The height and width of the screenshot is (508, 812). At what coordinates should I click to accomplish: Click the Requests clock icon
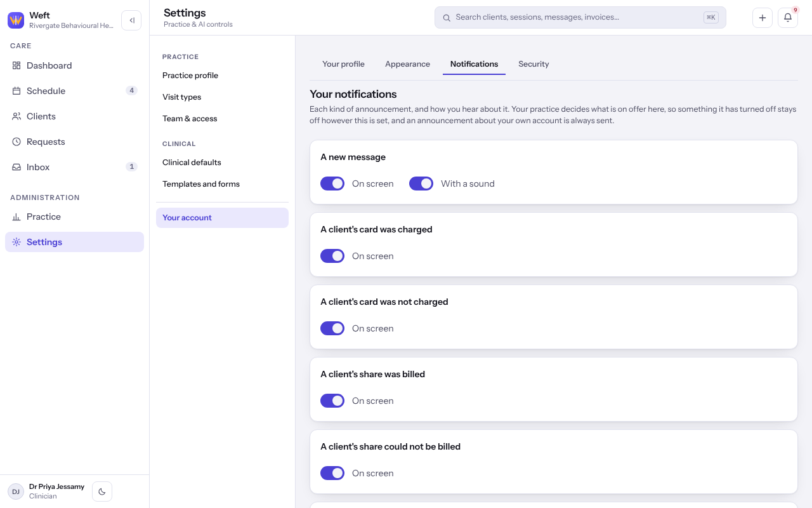(x=16, y=142)
